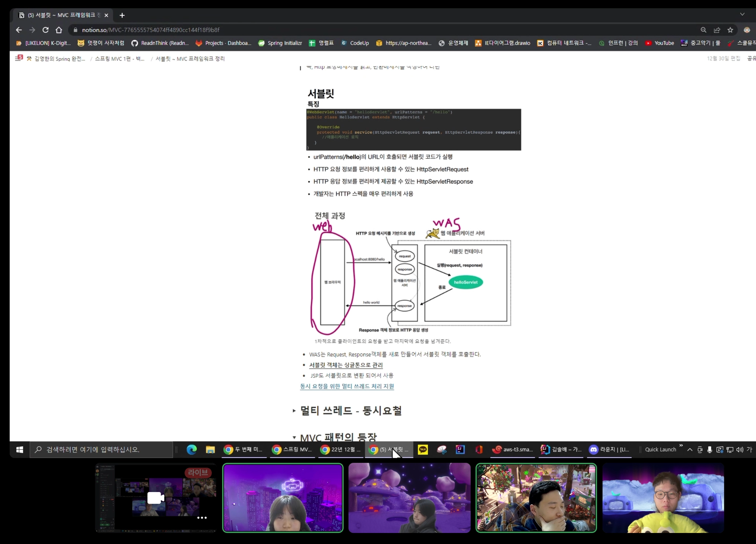Open the KakaoTalk taskbar icon
Viewport: 756px width, 544px height.
423,449
